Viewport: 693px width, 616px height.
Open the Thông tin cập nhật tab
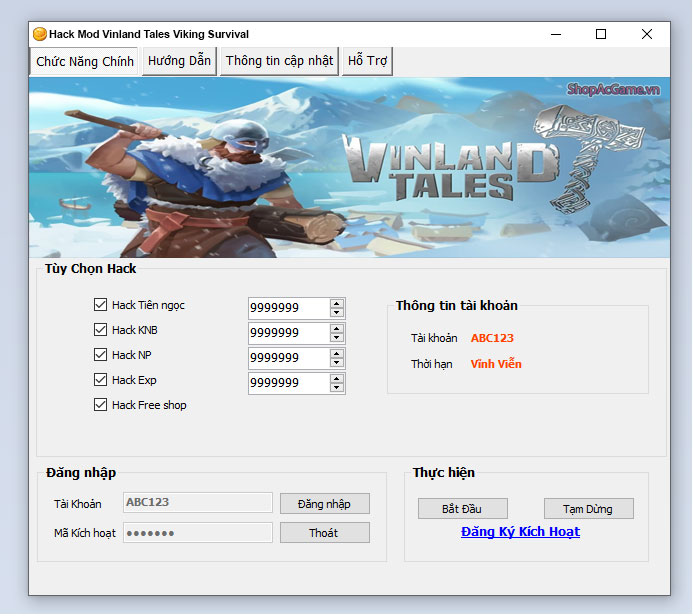click(x=279, y=61)
